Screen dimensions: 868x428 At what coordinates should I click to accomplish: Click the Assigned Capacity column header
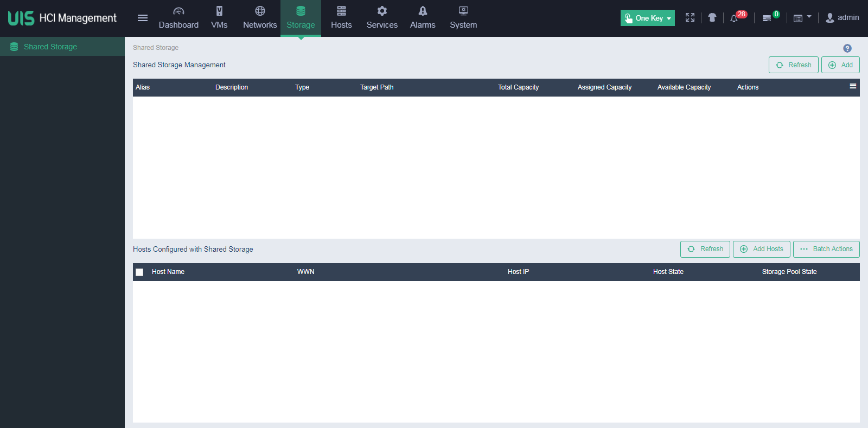coord(604,87)
